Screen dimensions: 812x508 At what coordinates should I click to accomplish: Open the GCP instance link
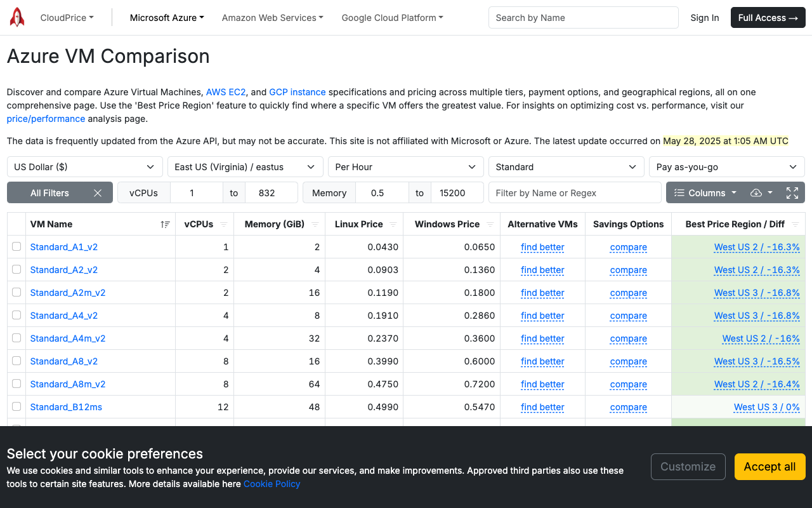pyautogui.click(x=298, y=92)
